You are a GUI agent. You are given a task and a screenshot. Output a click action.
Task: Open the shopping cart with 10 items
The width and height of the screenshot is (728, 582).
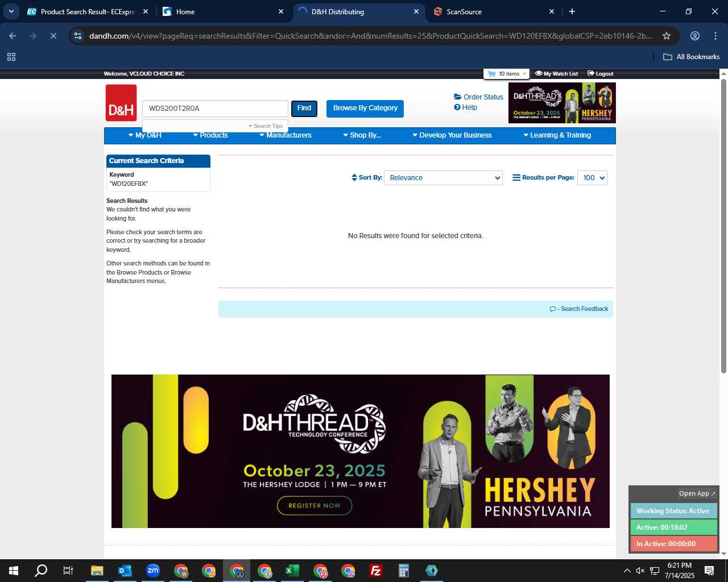pos(507,74)
